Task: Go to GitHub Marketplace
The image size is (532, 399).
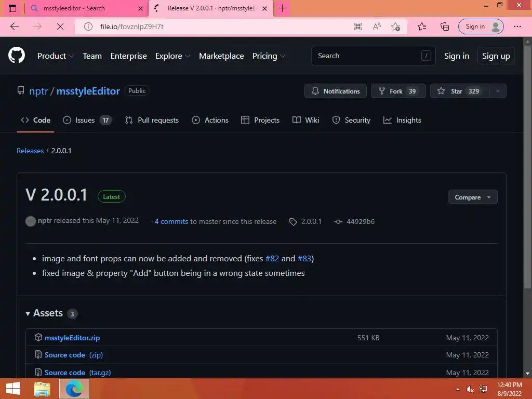Action: 221,56
